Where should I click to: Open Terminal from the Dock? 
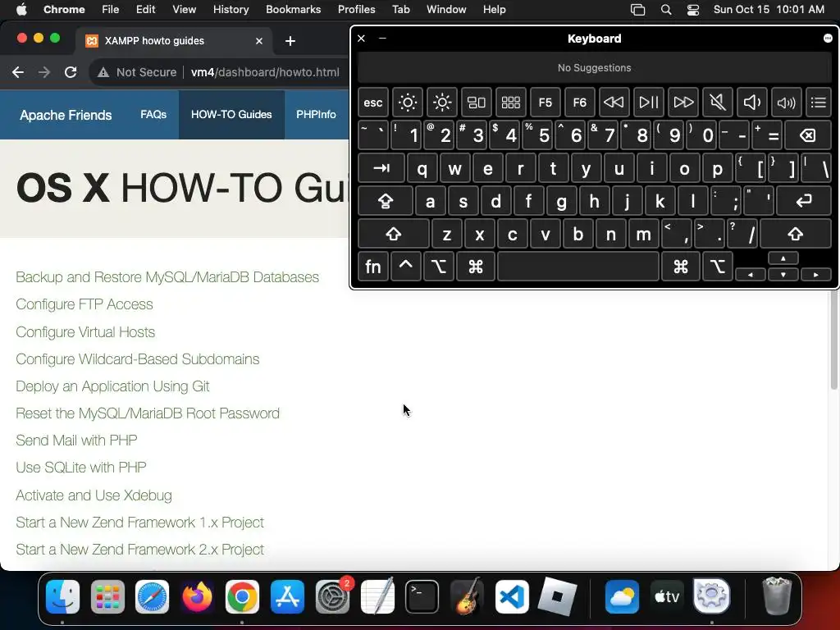tap(422, 596)
